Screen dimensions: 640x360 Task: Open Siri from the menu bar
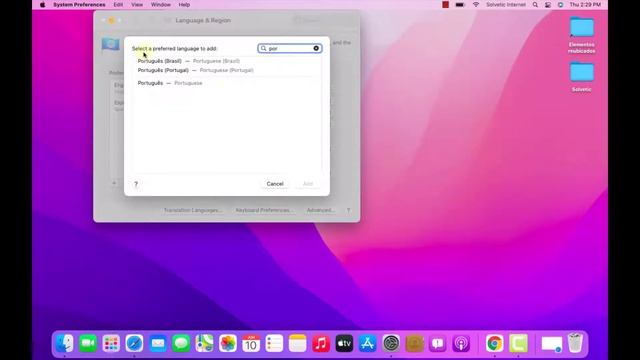pyautogui.click(x=560, y=4)
